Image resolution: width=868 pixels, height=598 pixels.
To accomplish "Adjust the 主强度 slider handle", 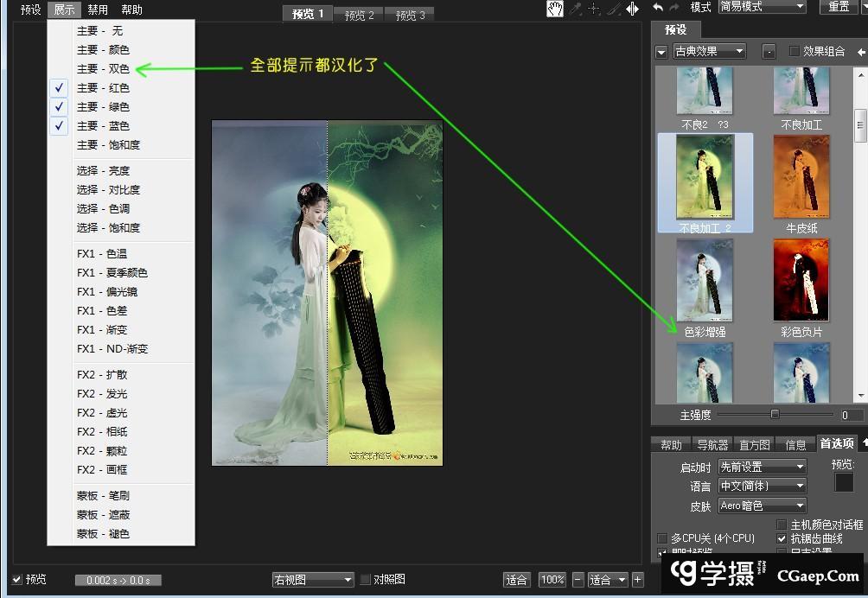I will pyautogui.click(x=775, y=415).
